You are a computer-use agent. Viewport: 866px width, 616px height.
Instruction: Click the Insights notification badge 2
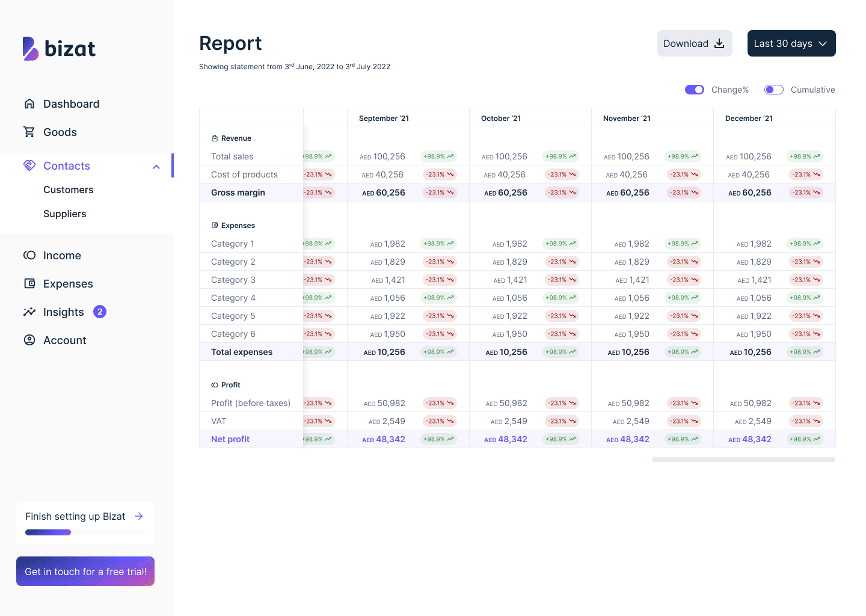click(x=100, y=312)
